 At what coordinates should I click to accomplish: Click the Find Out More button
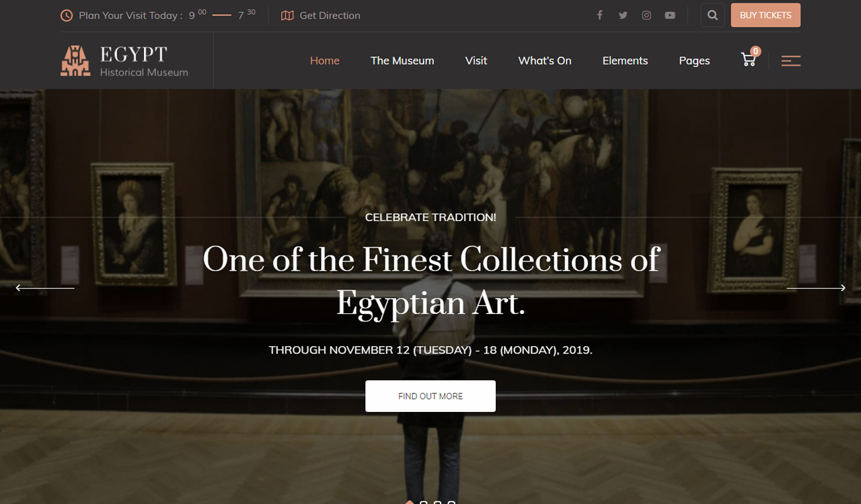(x=430, y=396)
